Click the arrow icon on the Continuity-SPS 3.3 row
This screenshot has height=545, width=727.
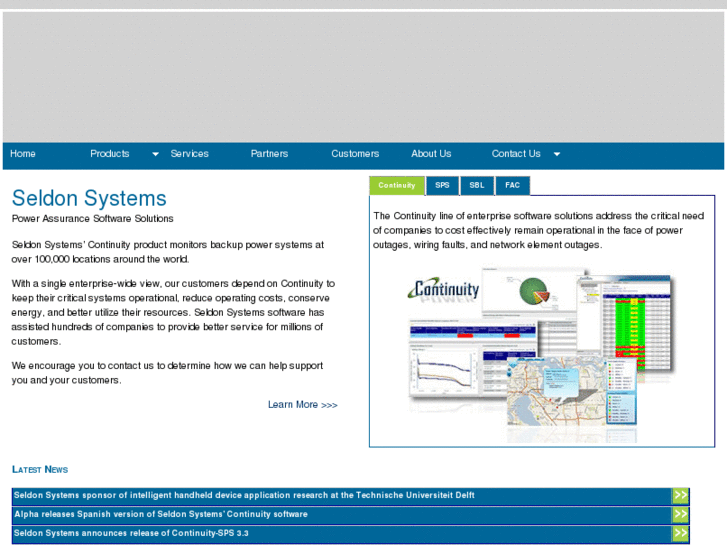pos(680,533)
